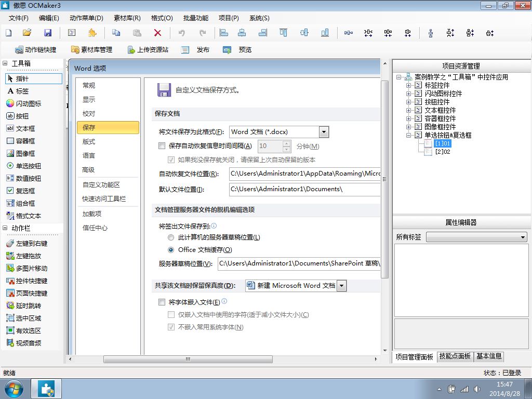The height and width of the screenshot is (399, 532).
Task: Select Office 文档缓存 radio button
Action: (171, 250)
